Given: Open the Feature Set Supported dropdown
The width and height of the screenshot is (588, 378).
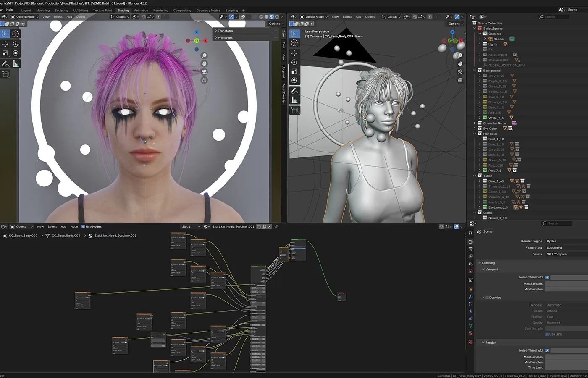Looking at the screenshot, I should tap(566, 248).
